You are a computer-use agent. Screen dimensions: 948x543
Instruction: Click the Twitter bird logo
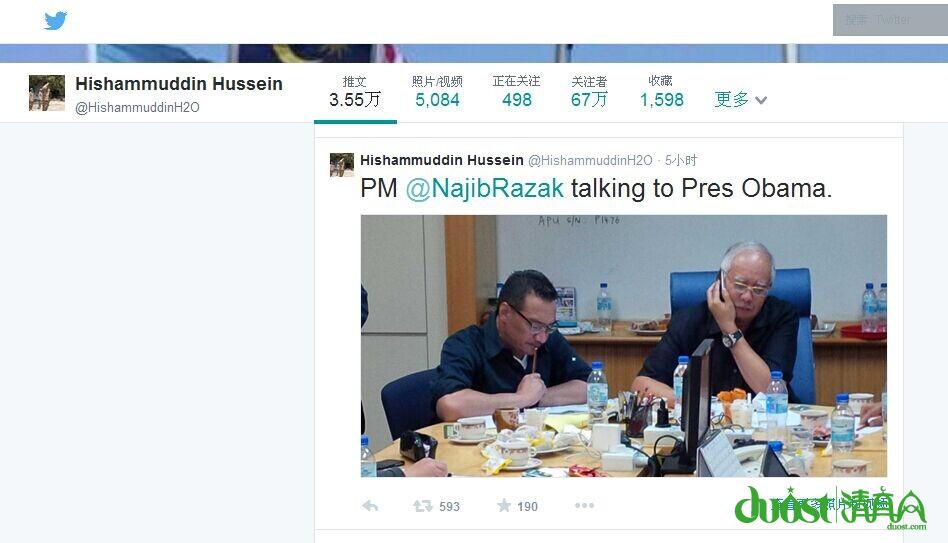coord(56,21)
